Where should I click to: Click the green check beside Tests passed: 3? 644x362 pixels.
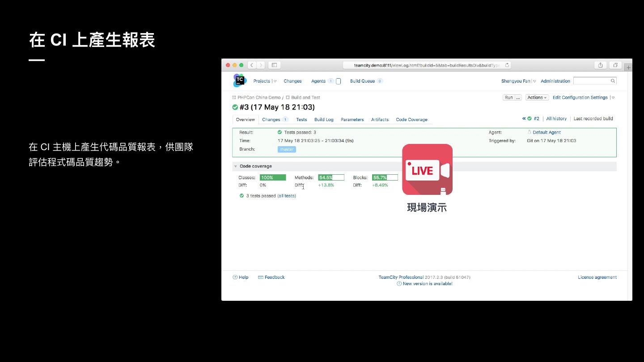[x=280, y=132]
